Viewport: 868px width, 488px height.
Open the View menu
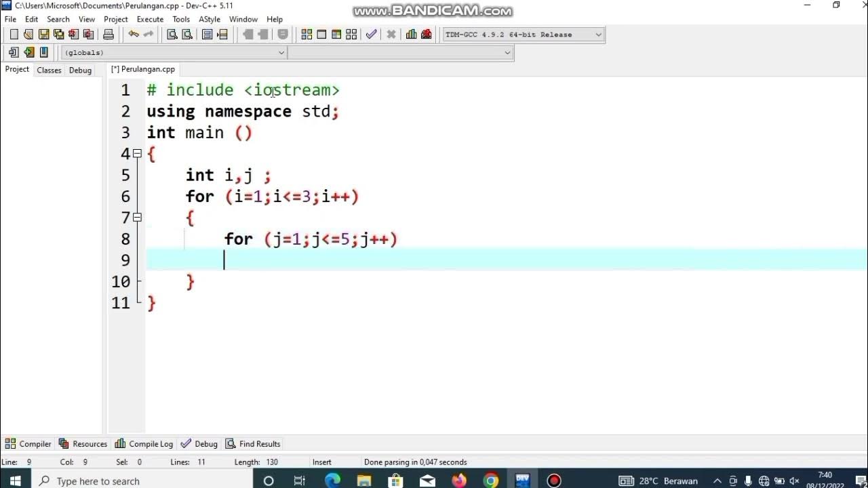pyautogui.click(x=87, y=19)
